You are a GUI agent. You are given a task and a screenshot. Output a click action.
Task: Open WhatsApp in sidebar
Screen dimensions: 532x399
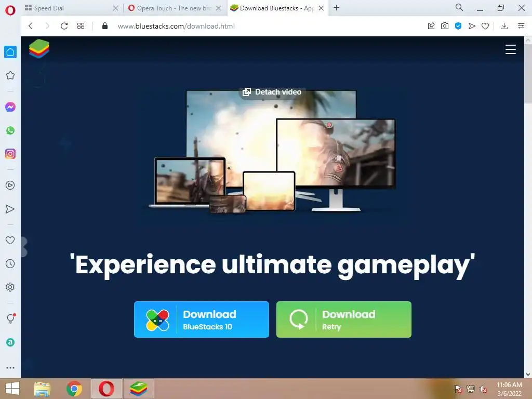click(x=10, y=130)
